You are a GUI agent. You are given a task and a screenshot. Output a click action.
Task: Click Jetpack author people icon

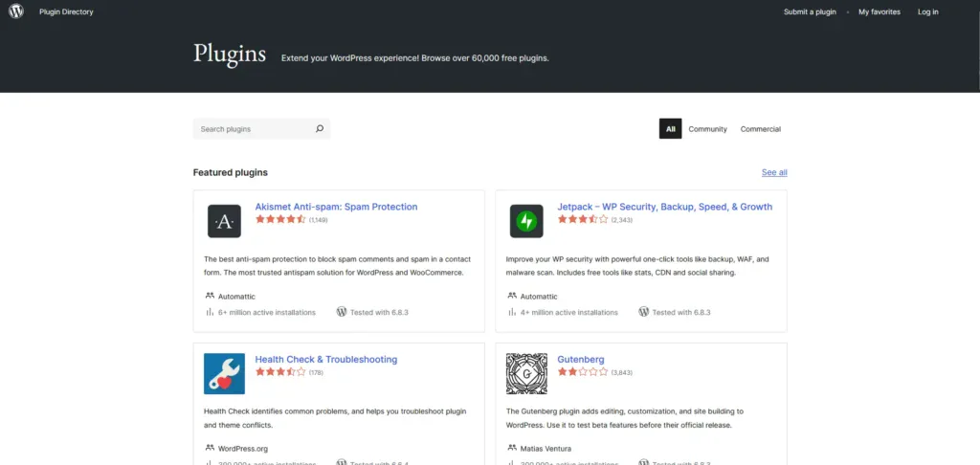pos(512,296)
